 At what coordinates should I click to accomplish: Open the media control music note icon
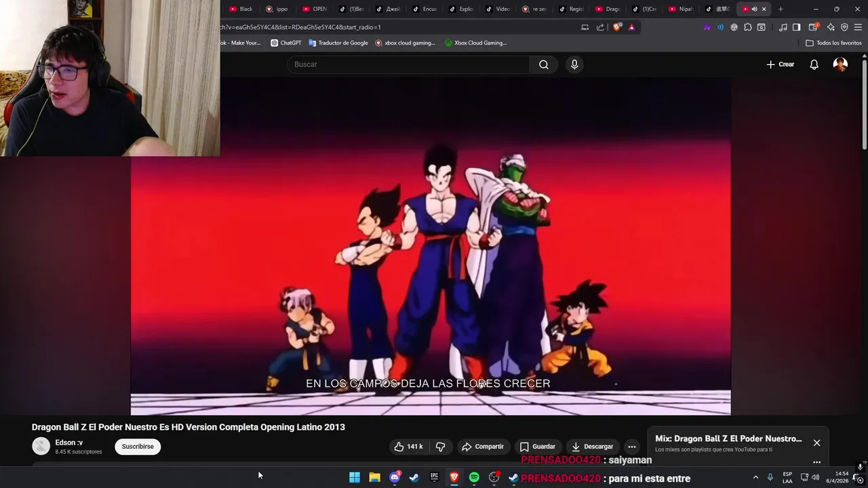(x=783, y=27)
